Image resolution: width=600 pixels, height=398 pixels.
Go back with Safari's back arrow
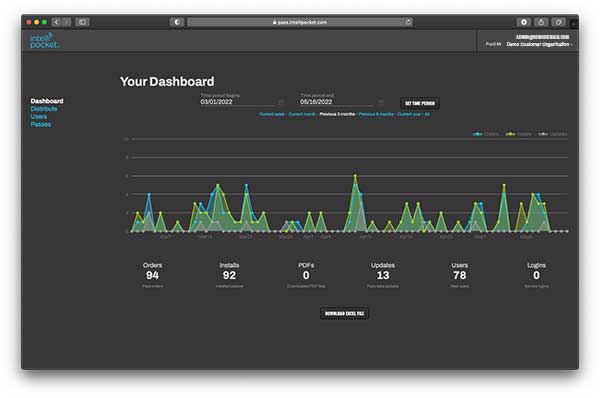click(x=57, y=22)
